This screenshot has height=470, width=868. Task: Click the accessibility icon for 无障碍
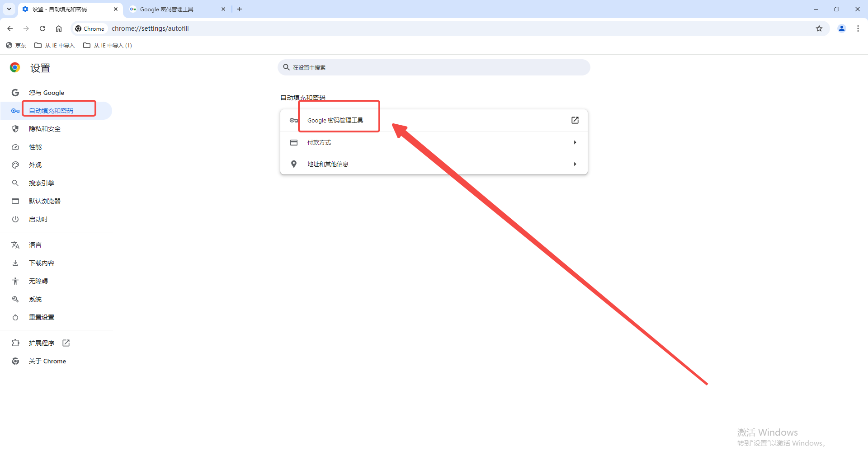[15, 281]
